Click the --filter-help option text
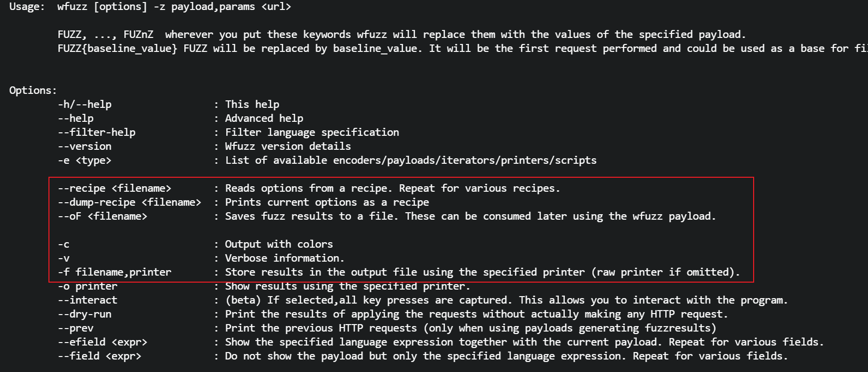Screen dimensions: 868x372 coord(96,132)
